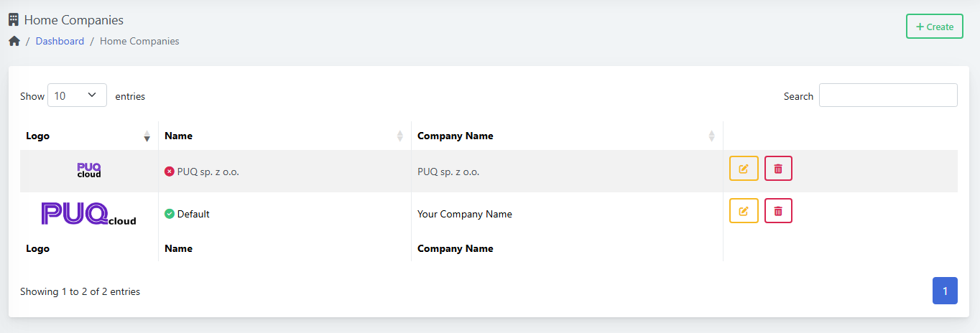Screen dimensions: 980x333
Task: Edit the Default company entry
Action: [744, 211]
